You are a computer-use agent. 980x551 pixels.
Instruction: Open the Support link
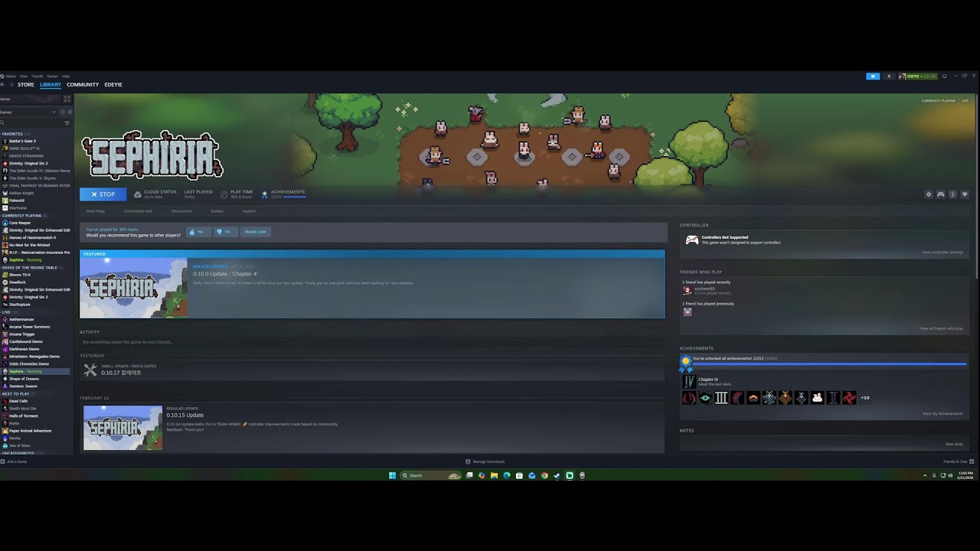249,211
